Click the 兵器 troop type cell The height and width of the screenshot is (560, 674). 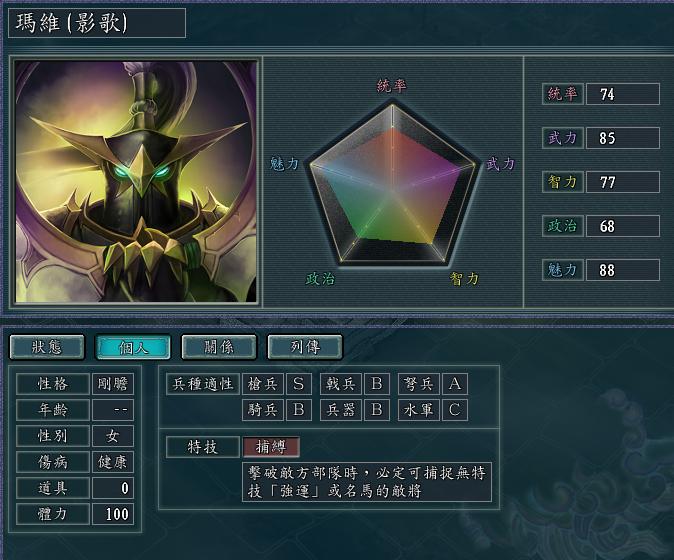341,410
